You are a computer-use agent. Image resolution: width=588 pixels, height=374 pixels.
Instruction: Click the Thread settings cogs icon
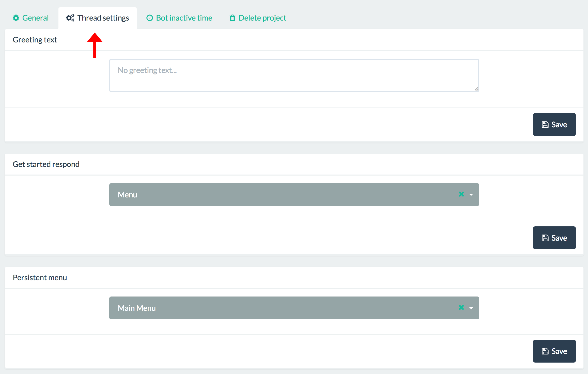70,18
